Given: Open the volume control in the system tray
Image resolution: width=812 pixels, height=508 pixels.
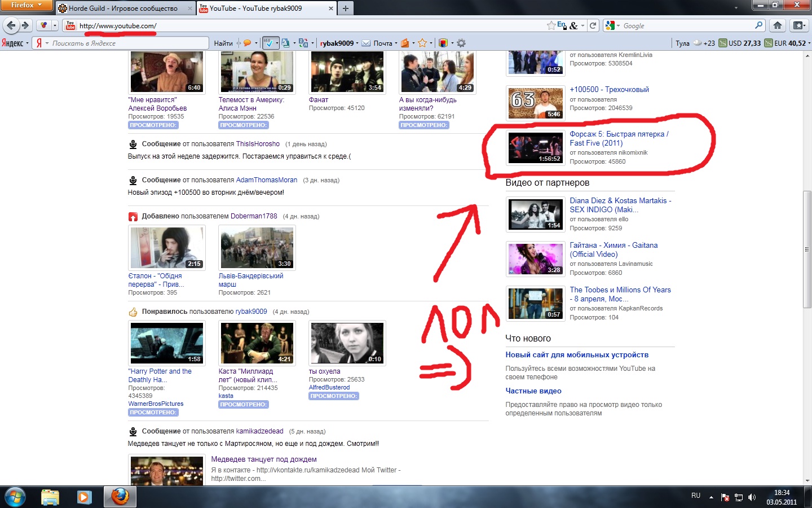Looking at the screenshot, I should (x=752, y=497).
